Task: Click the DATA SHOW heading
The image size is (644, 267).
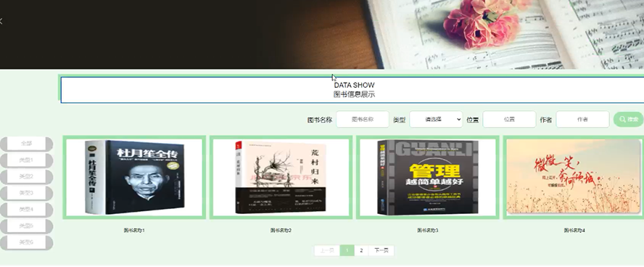Action: click(354, 85)
